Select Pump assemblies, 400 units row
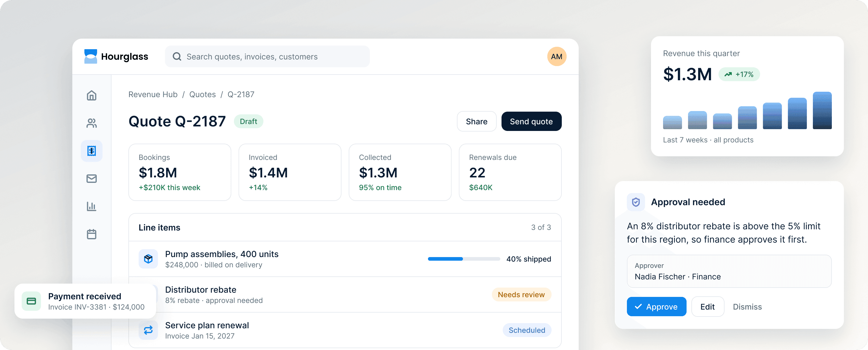The height and width of the screenshot is (350, 868). click(x=345, y=259)
